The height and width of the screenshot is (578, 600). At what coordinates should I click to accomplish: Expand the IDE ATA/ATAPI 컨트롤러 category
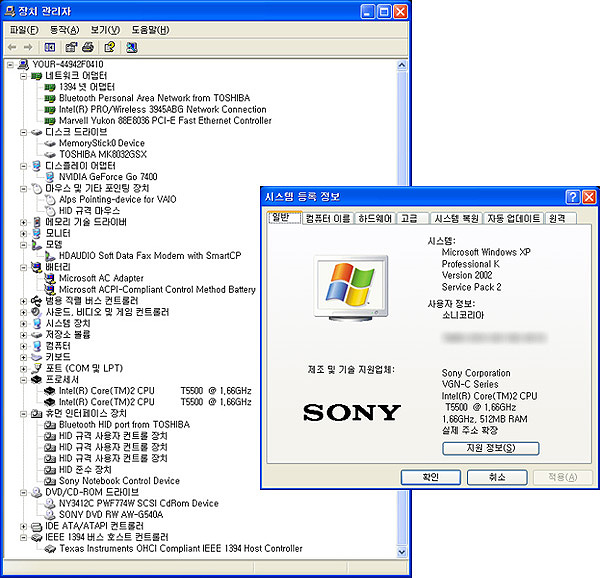click(23, 526)
